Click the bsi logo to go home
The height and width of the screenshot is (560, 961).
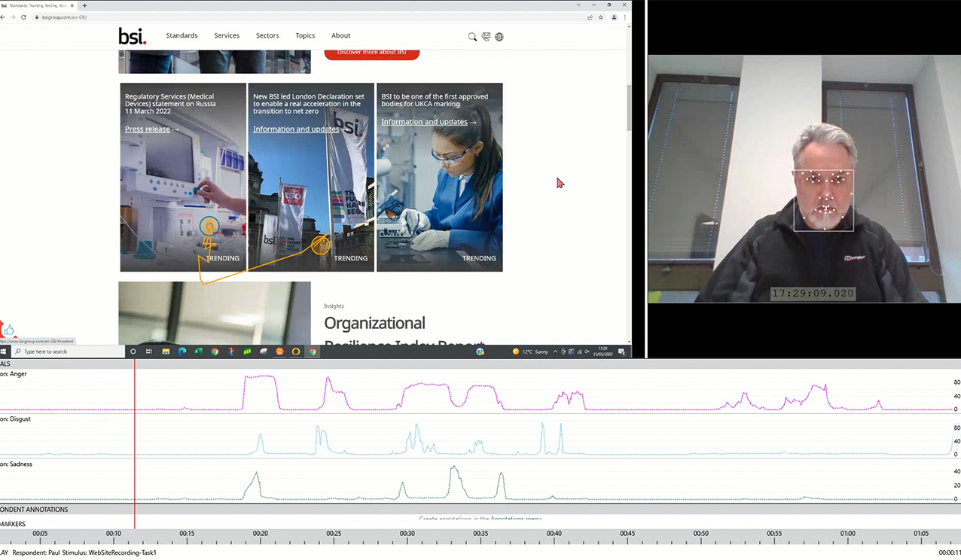click(133, 36)
